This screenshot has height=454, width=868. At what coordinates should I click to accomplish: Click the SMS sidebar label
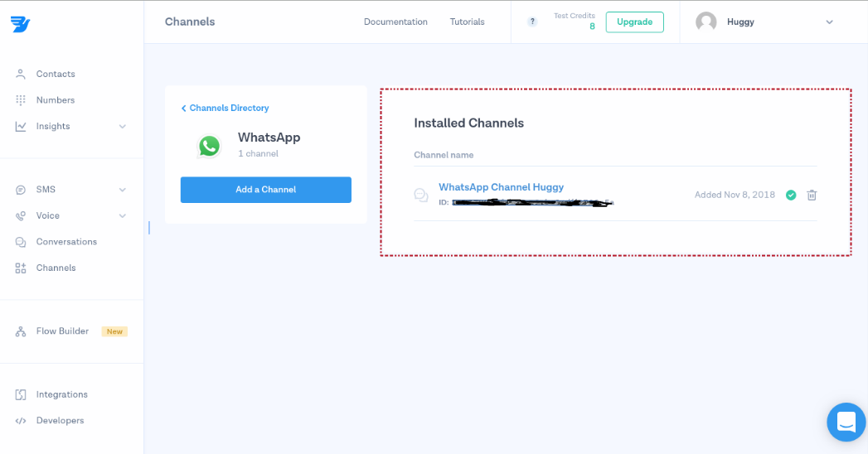point(46,189)
